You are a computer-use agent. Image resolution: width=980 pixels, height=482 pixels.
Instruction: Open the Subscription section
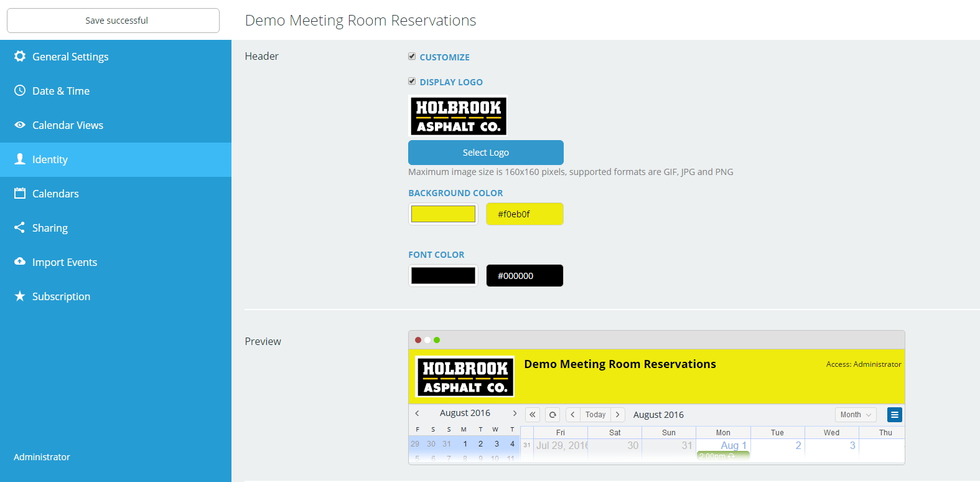116,296
